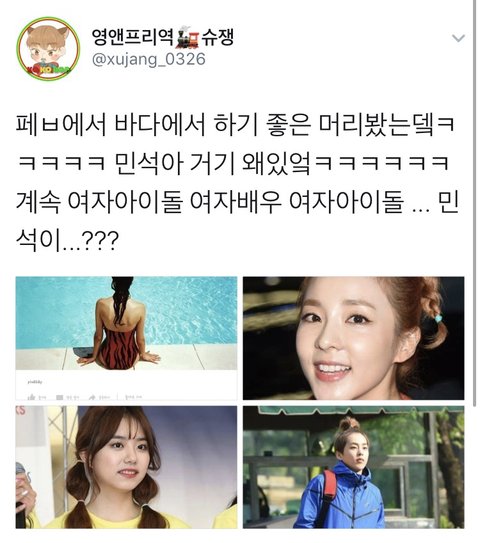
Task: Click the thumbs-up icon in the pool screenshot
Action: [32, 397]
